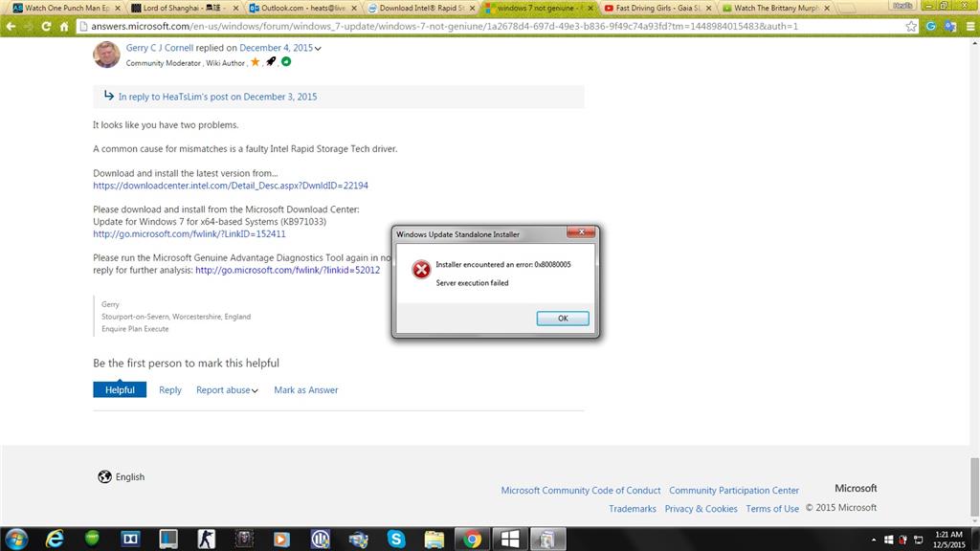Image resolution: width=980 pixels, height=551 pixels.
Task: Click the blue Helpful button
Action: pos(120,389)
